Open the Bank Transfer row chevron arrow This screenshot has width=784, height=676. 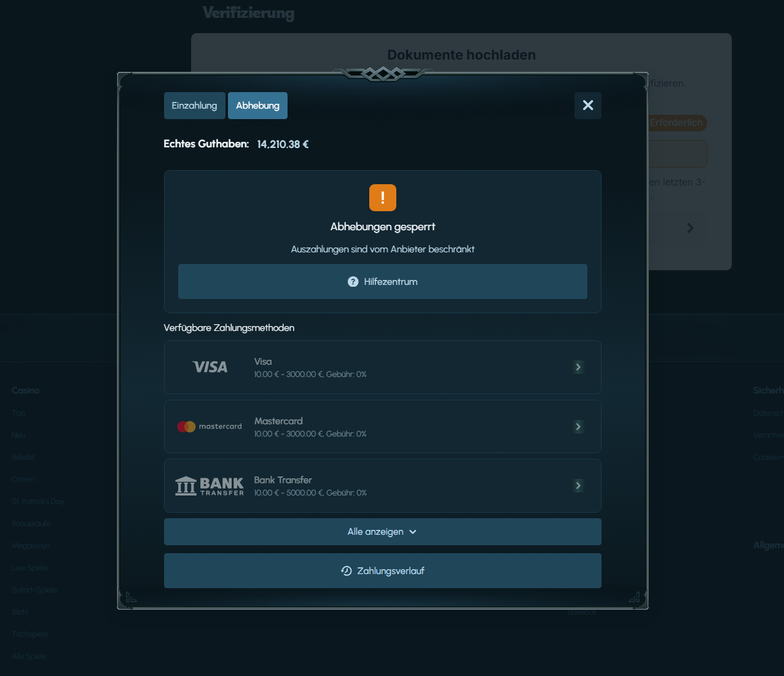[x=578, y=486]
